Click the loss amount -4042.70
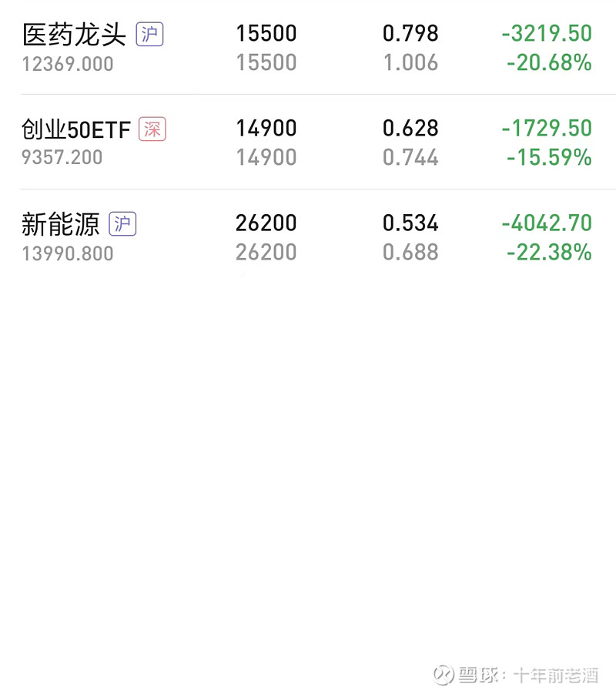The height and width of the screenshot is (694, 616). tap(547, 223)
